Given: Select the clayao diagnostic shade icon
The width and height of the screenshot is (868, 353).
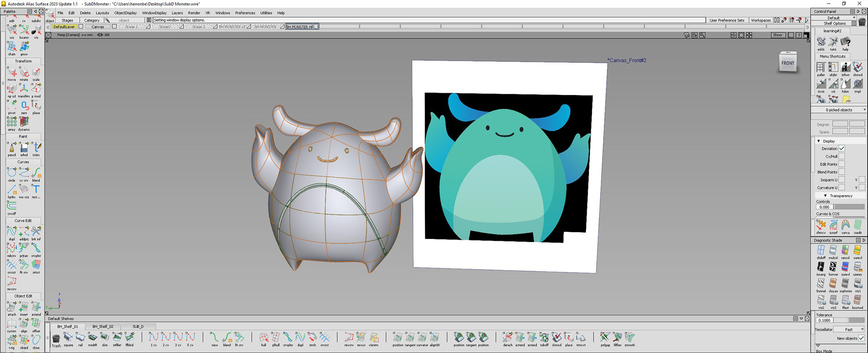Looking at the screenshot, I should (833, 286).
